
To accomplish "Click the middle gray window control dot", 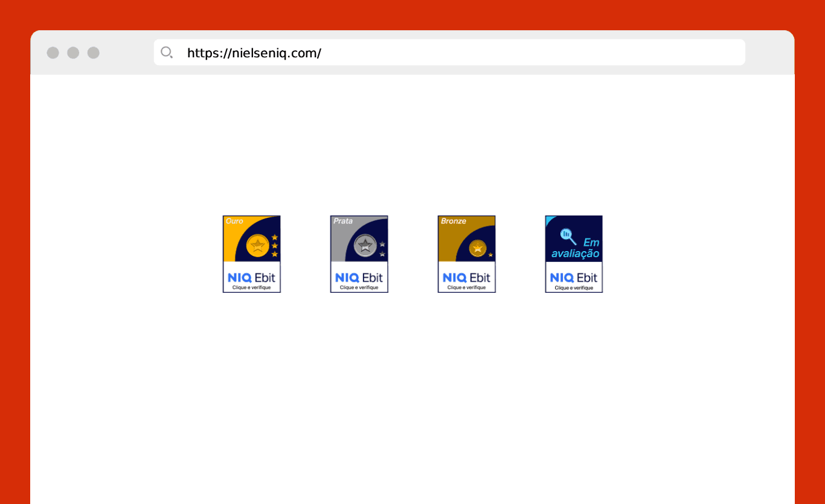I will click(x=73, y=53).
